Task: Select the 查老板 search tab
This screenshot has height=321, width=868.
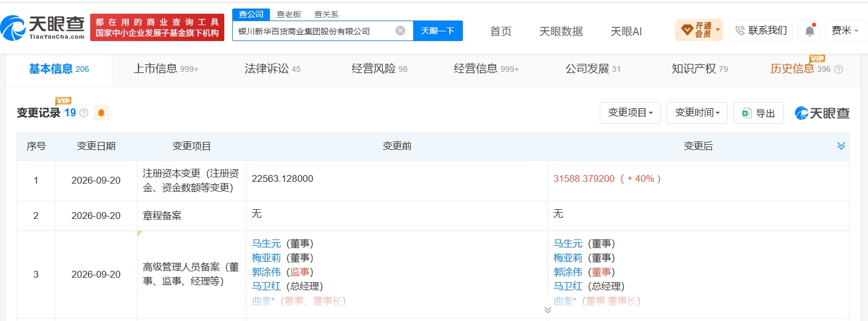Action: pos(289,14)
